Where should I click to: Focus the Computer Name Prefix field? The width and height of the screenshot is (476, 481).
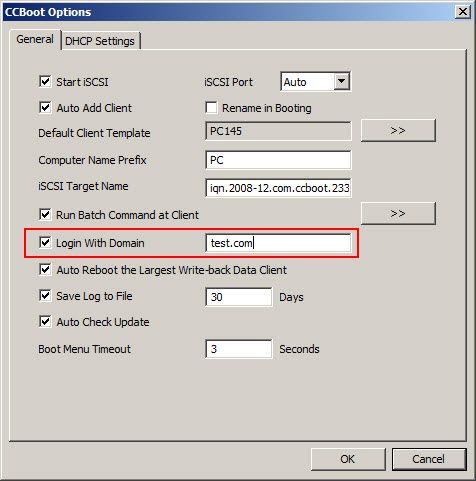pos(278,160)
